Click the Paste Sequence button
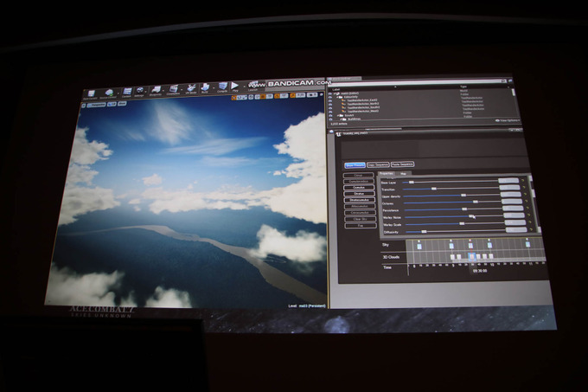The image size is (588, 392). coord(402,164)
